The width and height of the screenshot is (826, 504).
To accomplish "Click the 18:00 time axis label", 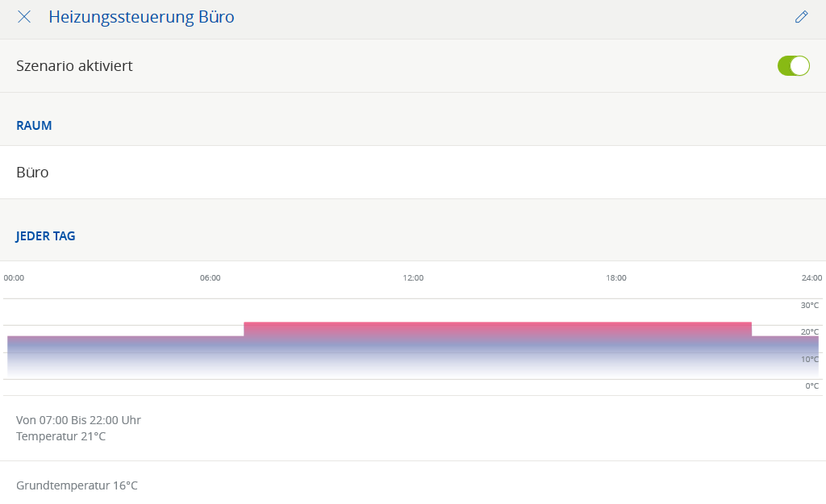I will (x=616, y=277).
